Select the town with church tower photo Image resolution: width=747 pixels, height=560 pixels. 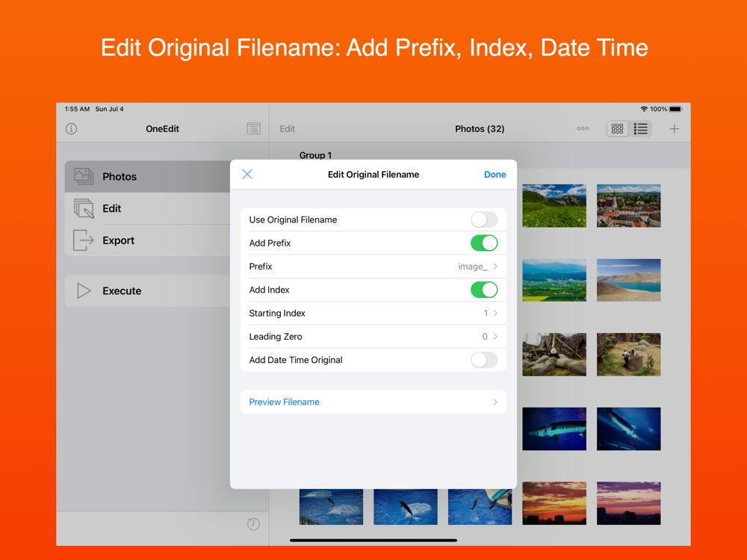point(629,206)
